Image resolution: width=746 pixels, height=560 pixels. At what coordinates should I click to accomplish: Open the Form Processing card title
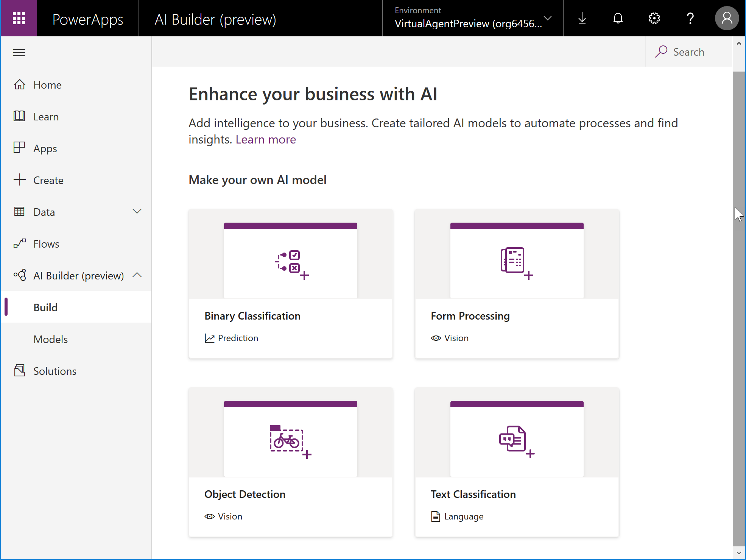coord(470,316)
